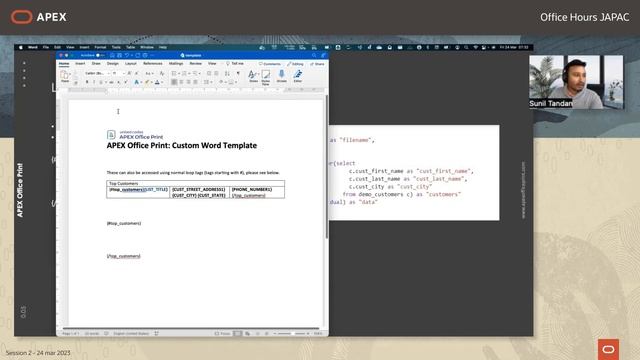Click the Tell me search box
Screen dimensions: 640x360
coord(235,64)
